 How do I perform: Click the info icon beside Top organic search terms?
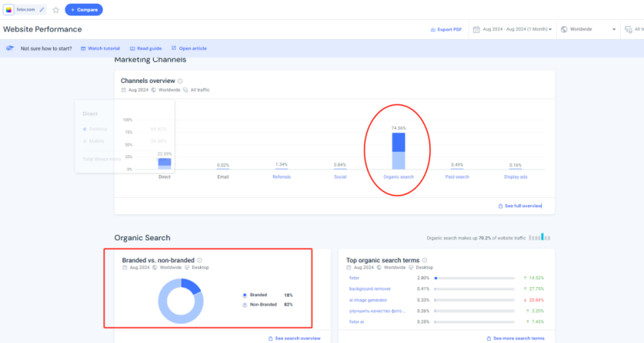424,260
